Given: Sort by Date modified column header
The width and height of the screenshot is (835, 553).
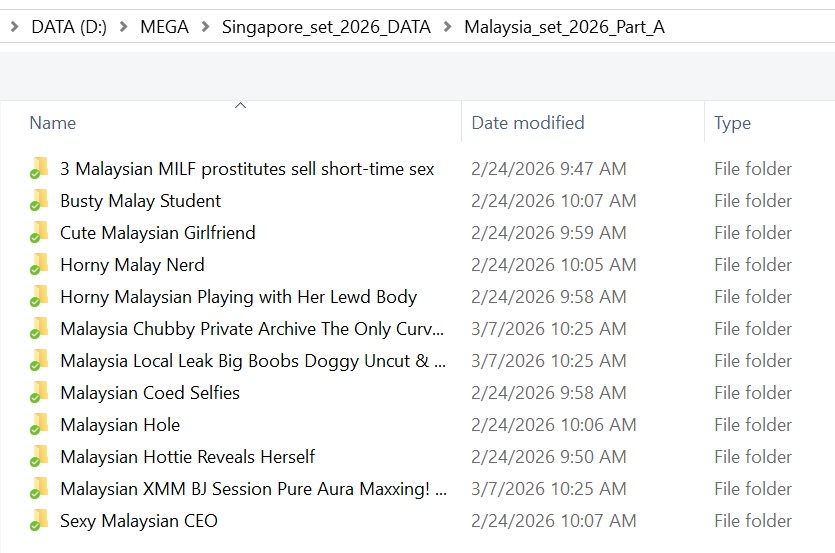Looking at the screenshot, I should pyautogui.click(x=528, y=123).
